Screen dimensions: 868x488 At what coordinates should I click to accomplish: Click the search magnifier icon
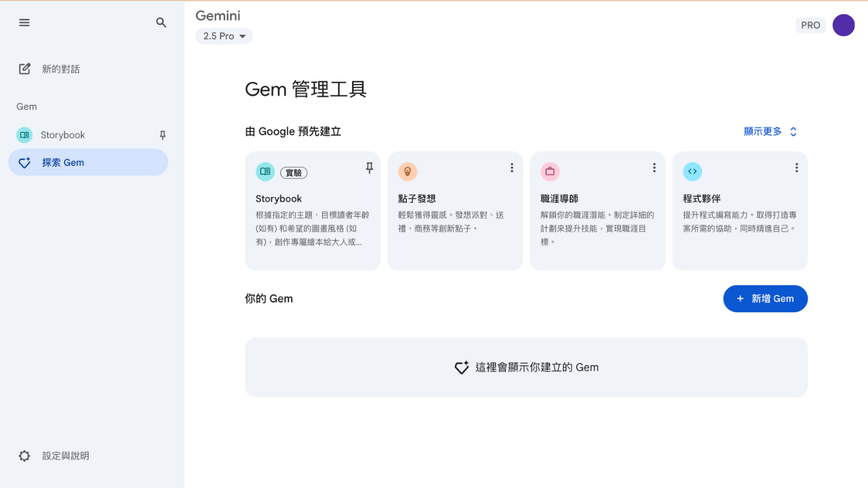click(x=161, y=22)
